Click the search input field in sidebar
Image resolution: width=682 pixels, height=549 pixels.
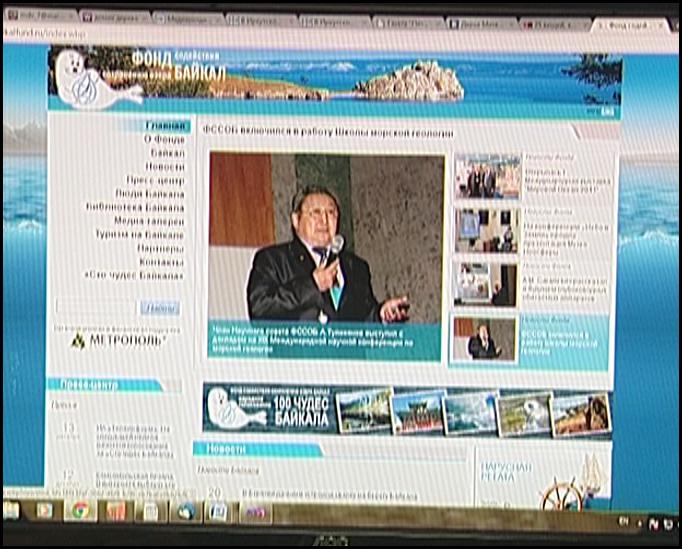click(97, 307)
